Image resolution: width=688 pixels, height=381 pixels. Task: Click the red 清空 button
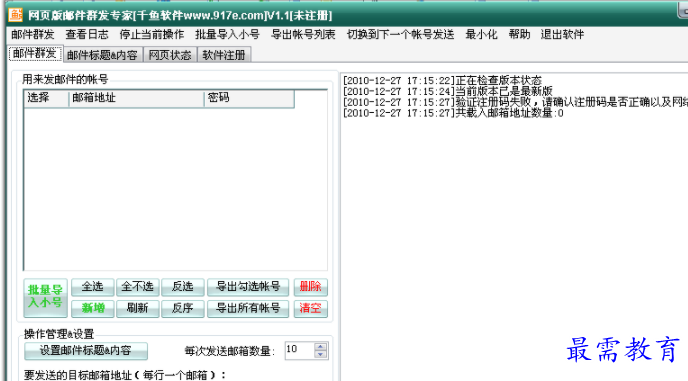(x=311, y=308)
